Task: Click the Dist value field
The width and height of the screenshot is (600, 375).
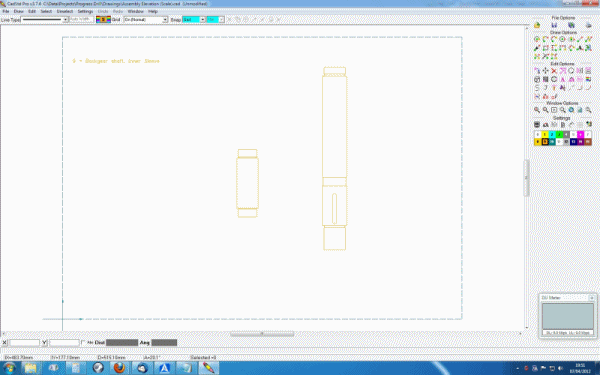Action: click(122, 343)
